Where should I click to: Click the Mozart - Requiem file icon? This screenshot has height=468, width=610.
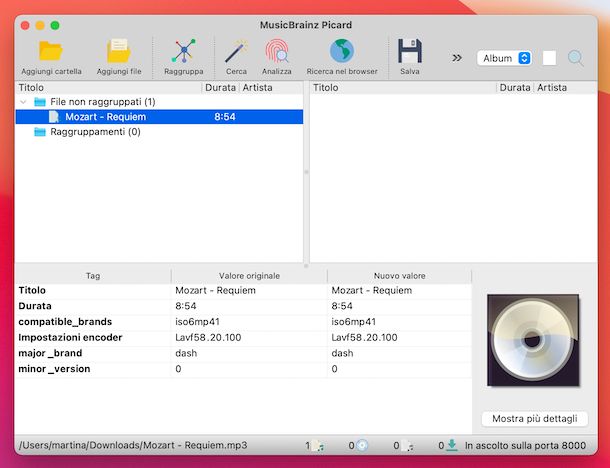[54, 117]
